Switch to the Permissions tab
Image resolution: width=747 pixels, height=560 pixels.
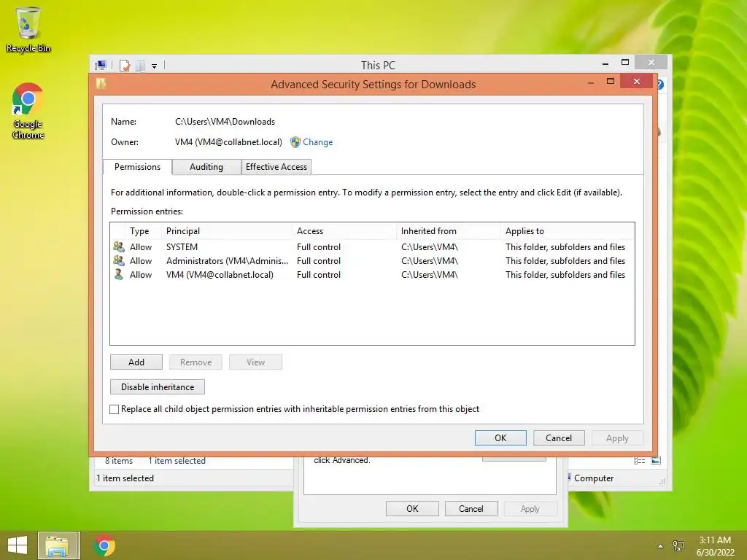tap(137, 167)
